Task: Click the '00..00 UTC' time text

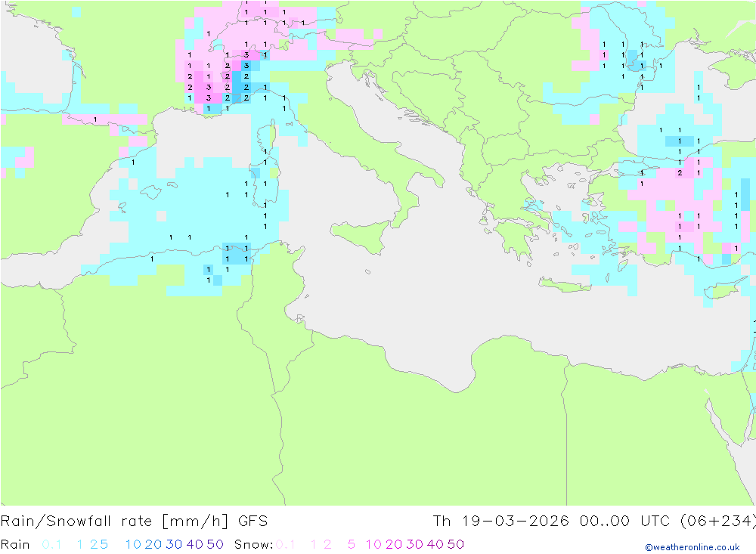Action: [624, 522]
